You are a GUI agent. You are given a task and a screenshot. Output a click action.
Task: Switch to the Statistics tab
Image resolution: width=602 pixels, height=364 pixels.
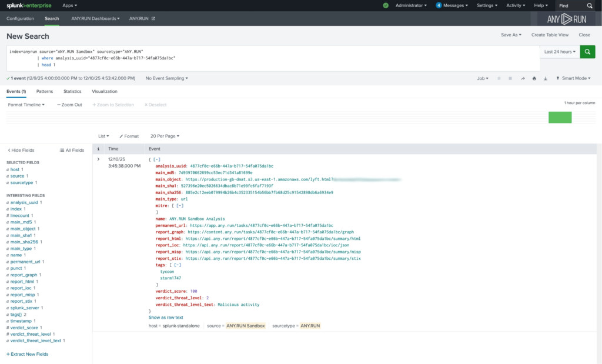72,91
